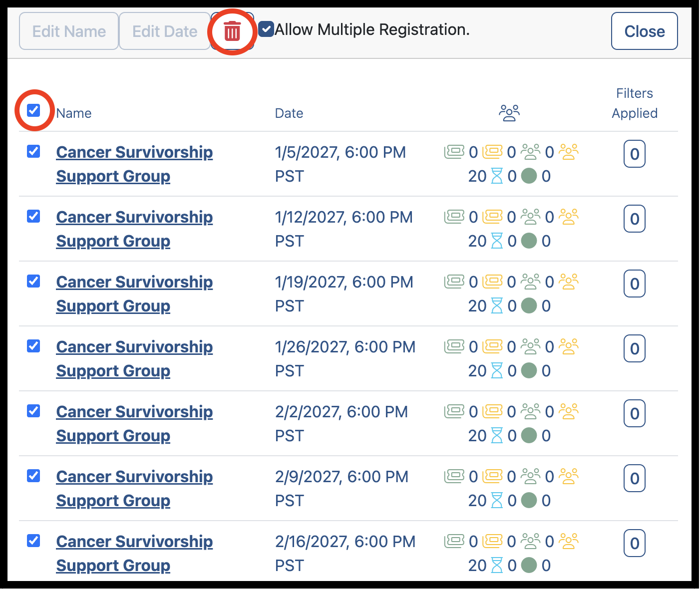Close the events dialog with Close button

coord(645,31)
